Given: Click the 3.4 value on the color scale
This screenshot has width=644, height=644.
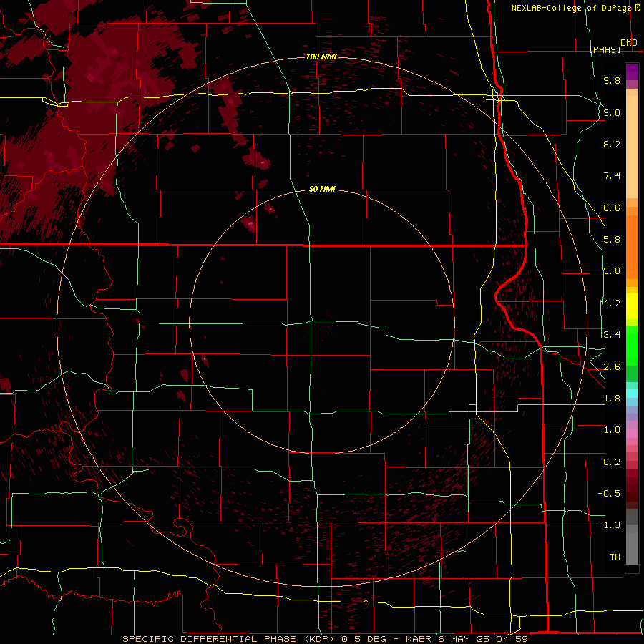Looking at the screenshot, I should click(612, 335).
